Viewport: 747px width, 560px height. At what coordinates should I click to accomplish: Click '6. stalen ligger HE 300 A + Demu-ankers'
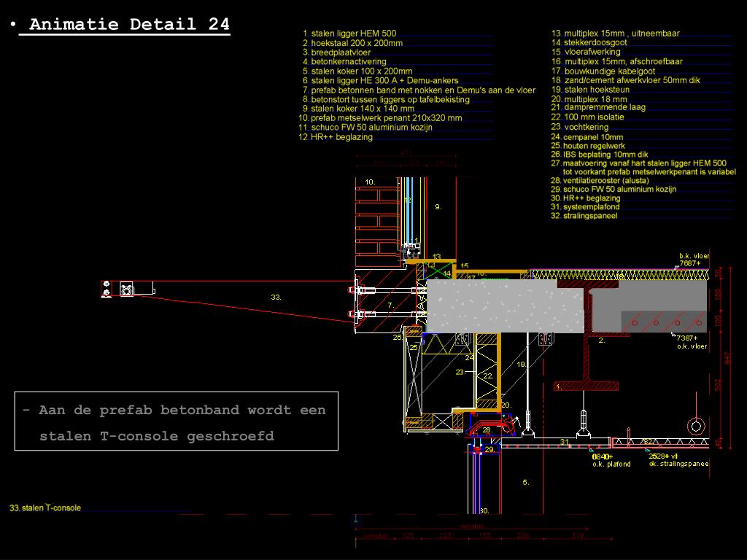click(x=380, y=80)
